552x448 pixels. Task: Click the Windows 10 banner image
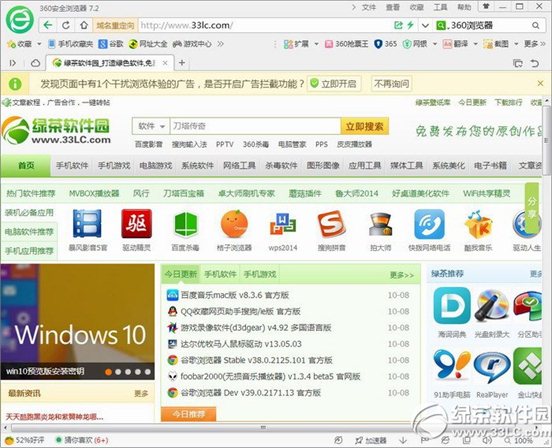[x=77, y=322]
